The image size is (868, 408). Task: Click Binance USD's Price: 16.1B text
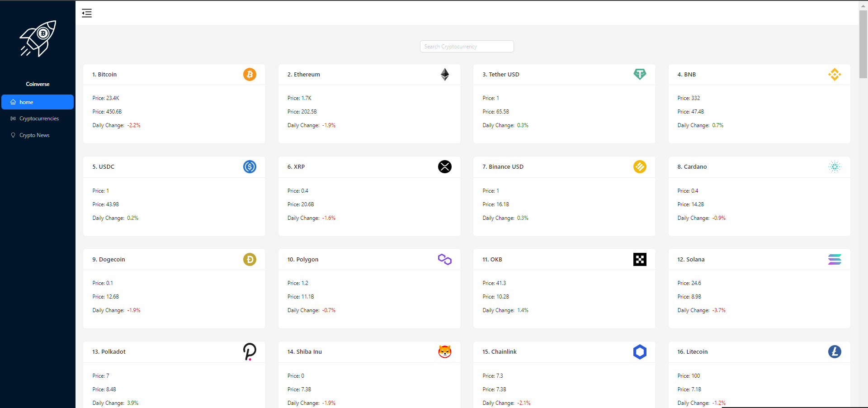(x=496, y=204)
